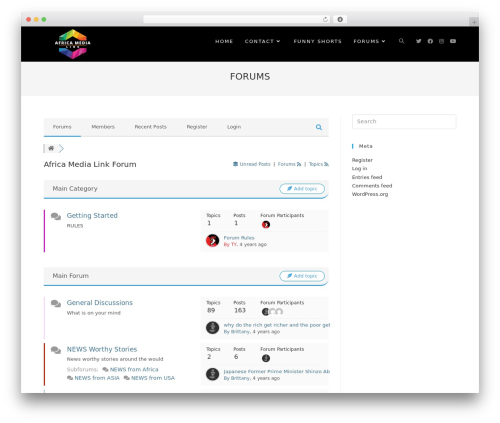This screenshot has height=423, width=500.
Task: Switch to the Members tab
Action: [x=103, y=127]
